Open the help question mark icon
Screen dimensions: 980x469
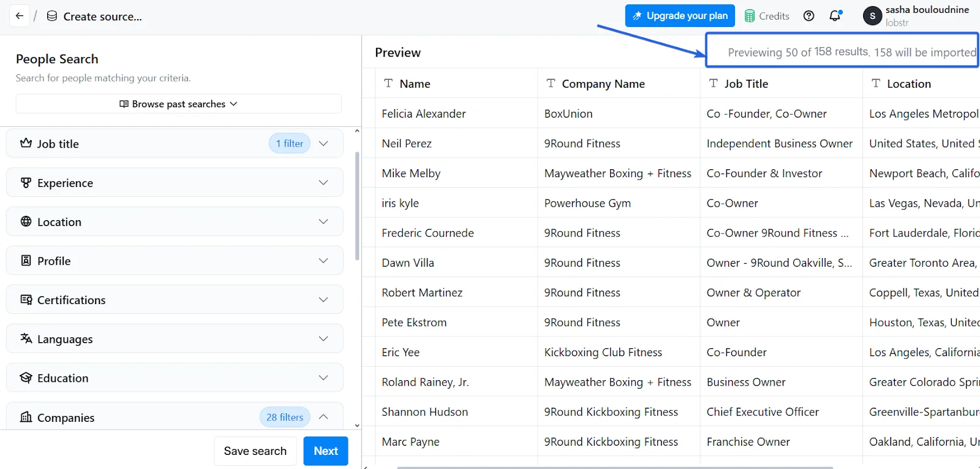(x=809, y=16)
